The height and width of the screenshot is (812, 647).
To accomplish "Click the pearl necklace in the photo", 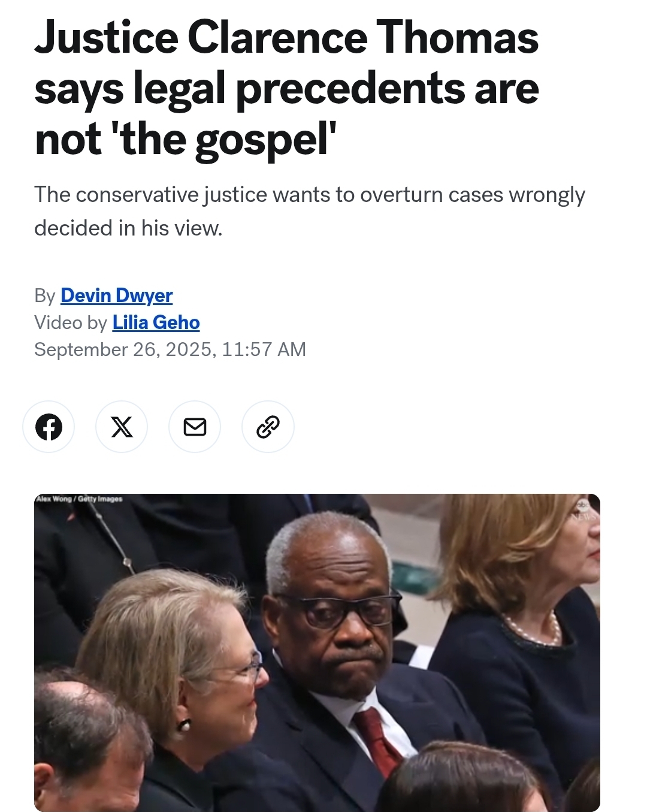I will point(533,630).
